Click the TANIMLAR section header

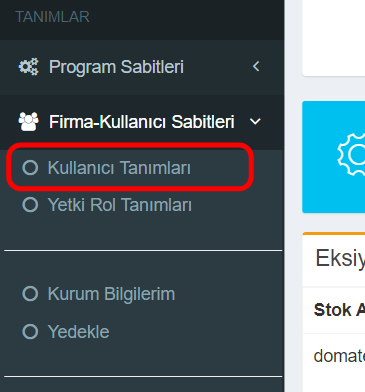click(x=52, y=17)
